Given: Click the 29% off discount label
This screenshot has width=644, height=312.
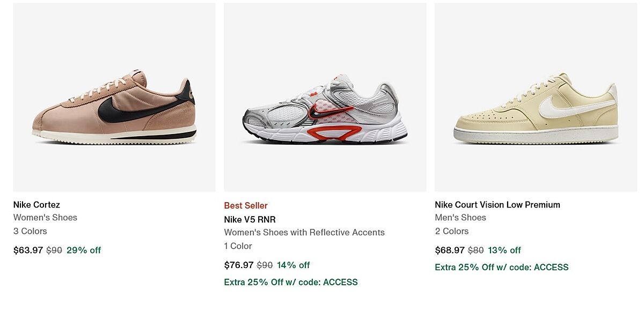Looking at the screenshot, I should (84, 250).
